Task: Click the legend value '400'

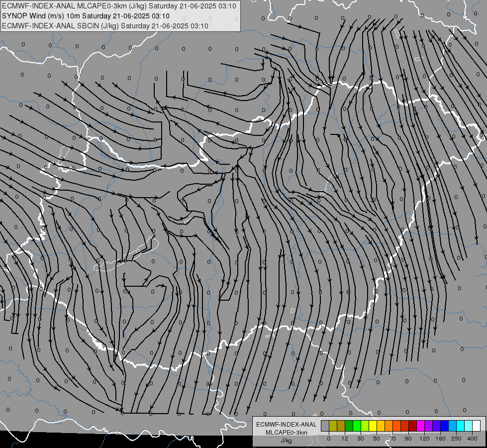Action: click(472, 439)
